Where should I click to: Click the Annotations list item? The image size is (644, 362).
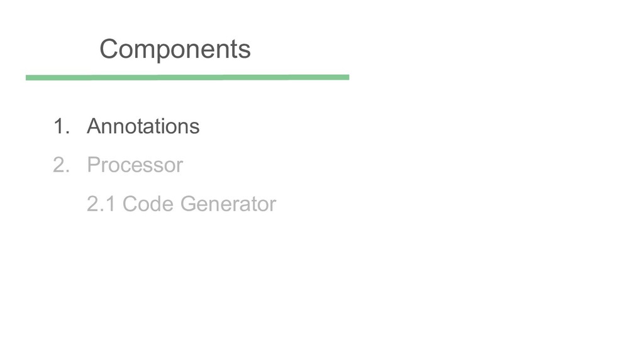pos(143,126)
